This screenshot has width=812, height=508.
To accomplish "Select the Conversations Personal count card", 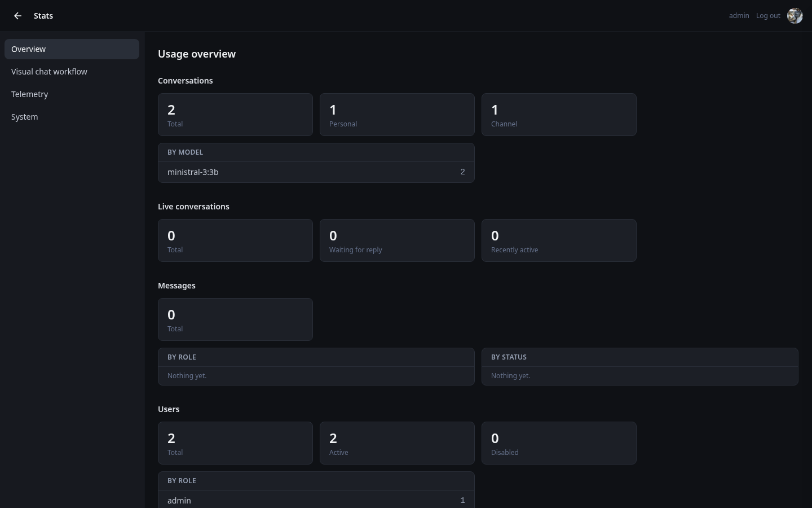I will point(397,115).
